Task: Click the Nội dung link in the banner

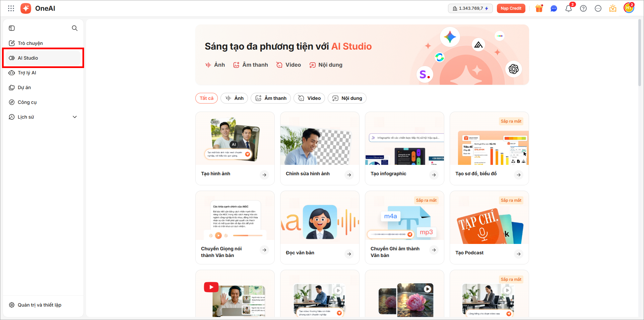Action: 326,65
